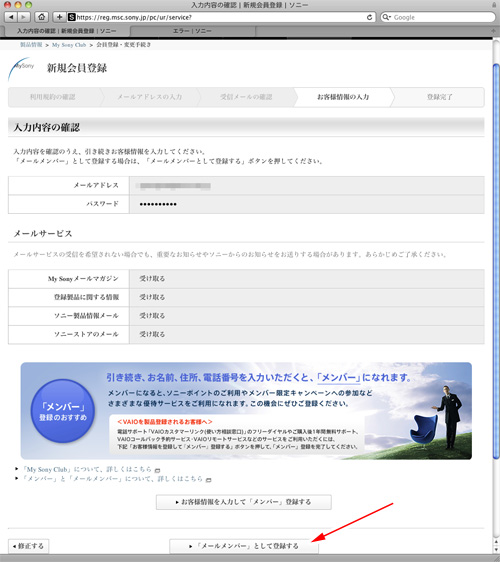Viewport: 500px width, 562px height.
Task: Click the browser back arrow button
Action: [11, 17]
